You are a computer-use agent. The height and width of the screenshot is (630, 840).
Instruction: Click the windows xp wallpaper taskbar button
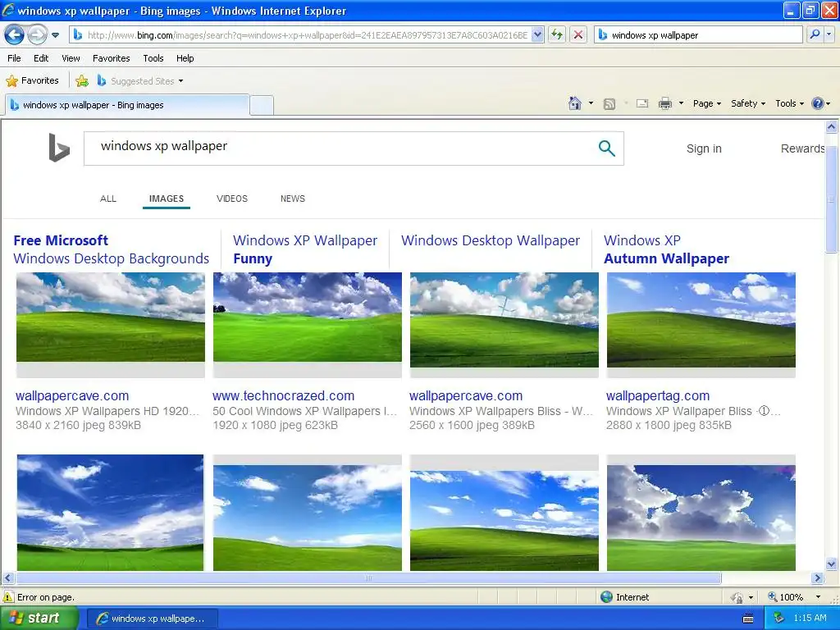(x=152, y=619)
